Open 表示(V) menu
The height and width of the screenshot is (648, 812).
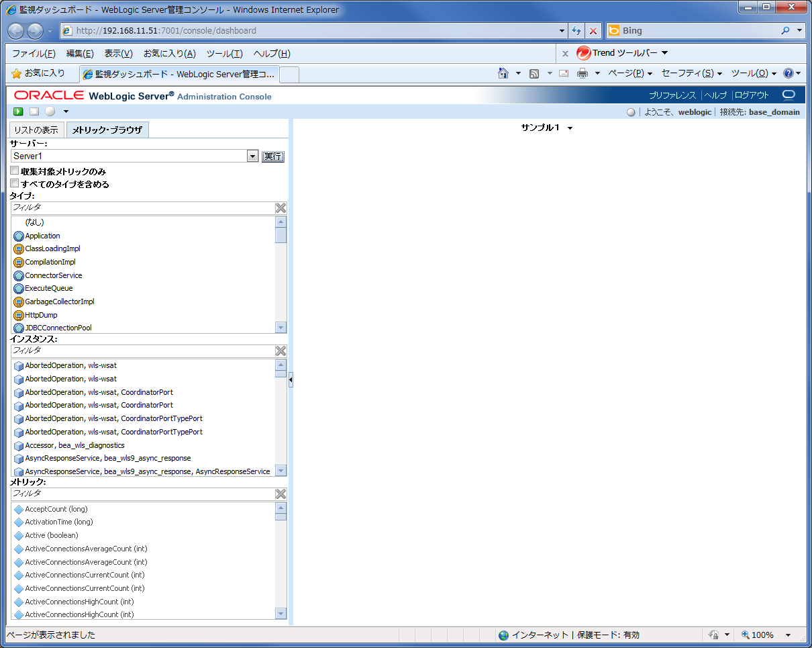click(118, 54)
